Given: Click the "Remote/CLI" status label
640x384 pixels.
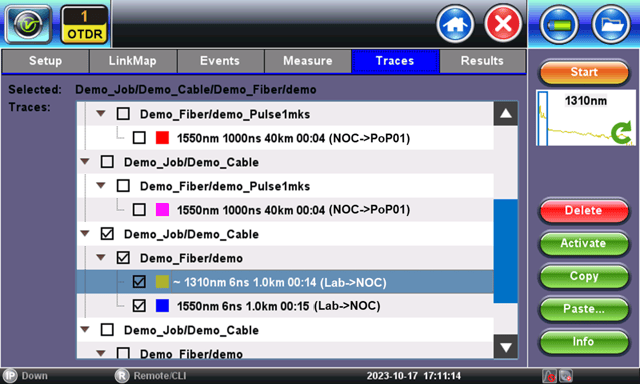Looking at the screenshot, I should click(160, 376).
